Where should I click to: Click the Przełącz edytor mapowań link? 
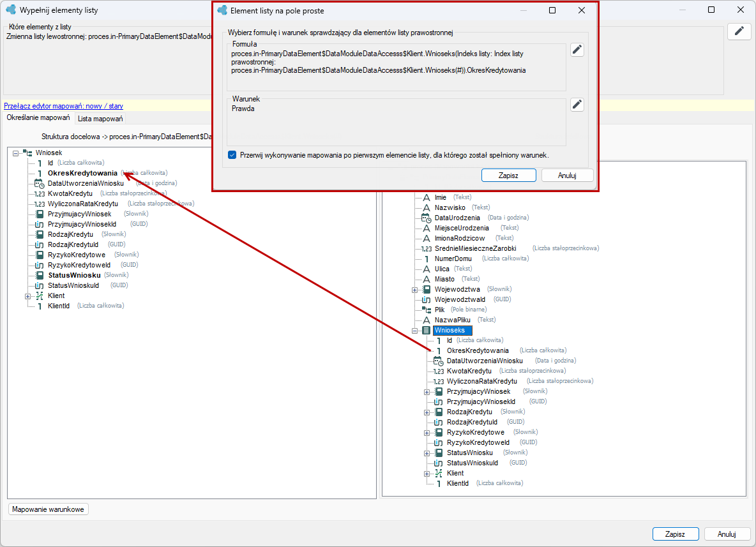(63, 106)
